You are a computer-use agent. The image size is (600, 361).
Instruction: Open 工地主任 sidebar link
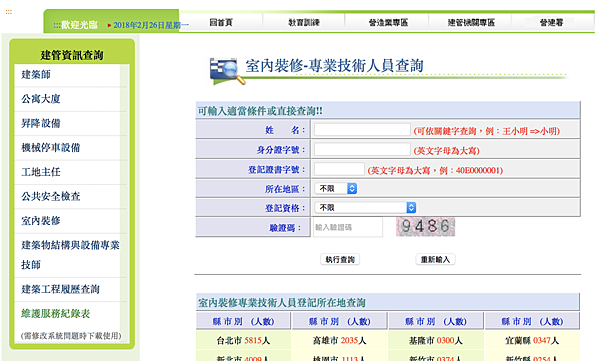pos(41,172)
